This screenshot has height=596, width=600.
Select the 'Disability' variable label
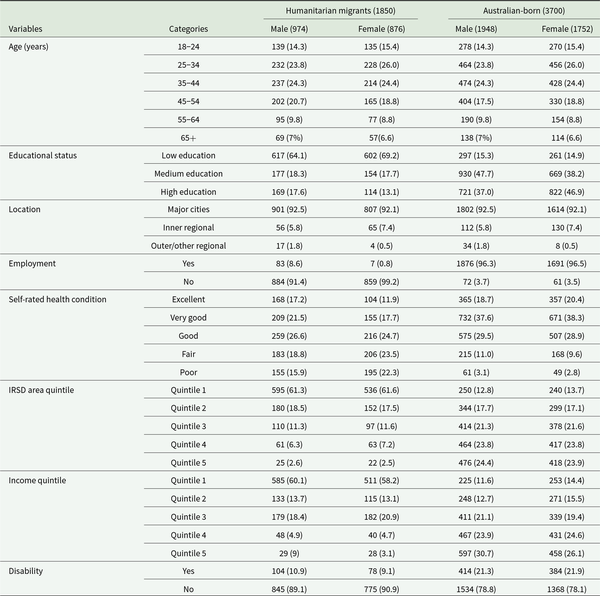pos(28,572)
